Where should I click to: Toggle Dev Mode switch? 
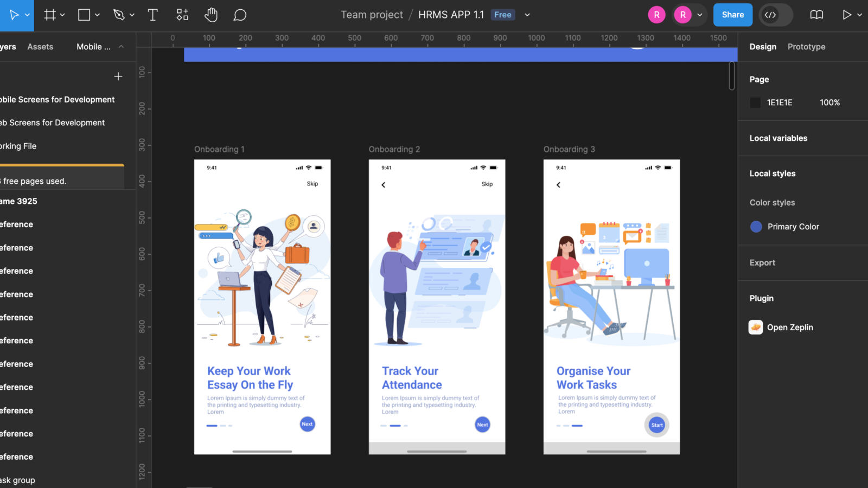[775, 15]
